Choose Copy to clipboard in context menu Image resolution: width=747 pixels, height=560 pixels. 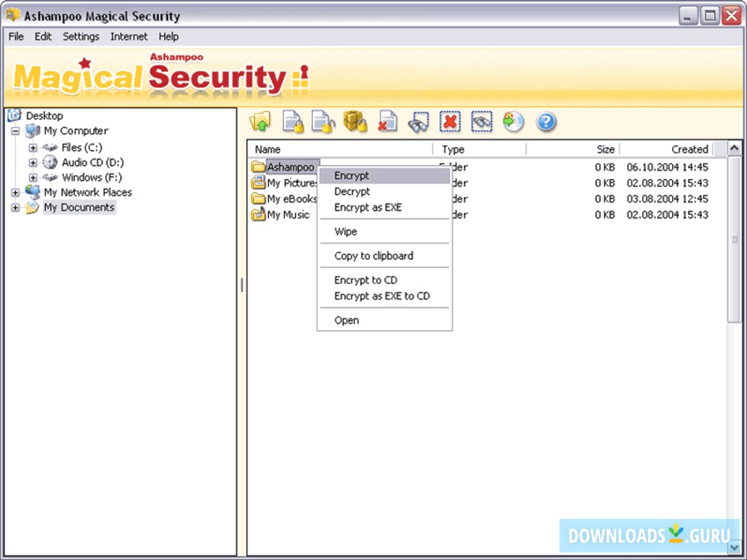coord(385,255)
